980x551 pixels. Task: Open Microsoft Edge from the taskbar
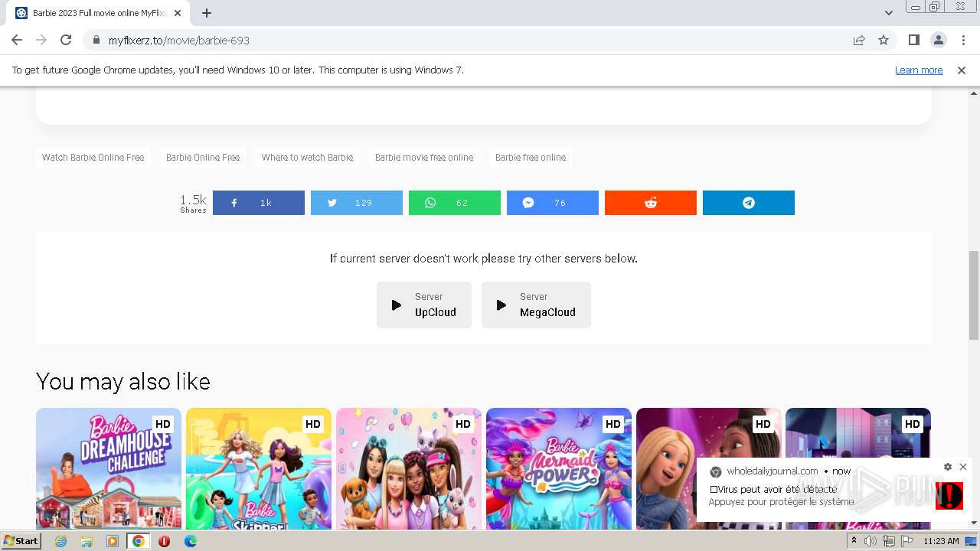190,541
